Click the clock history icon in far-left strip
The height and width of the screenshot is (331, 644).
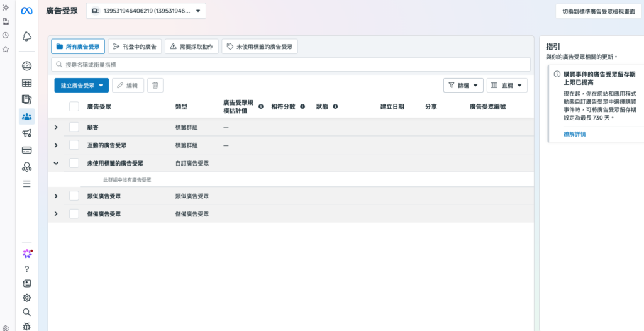5,35
